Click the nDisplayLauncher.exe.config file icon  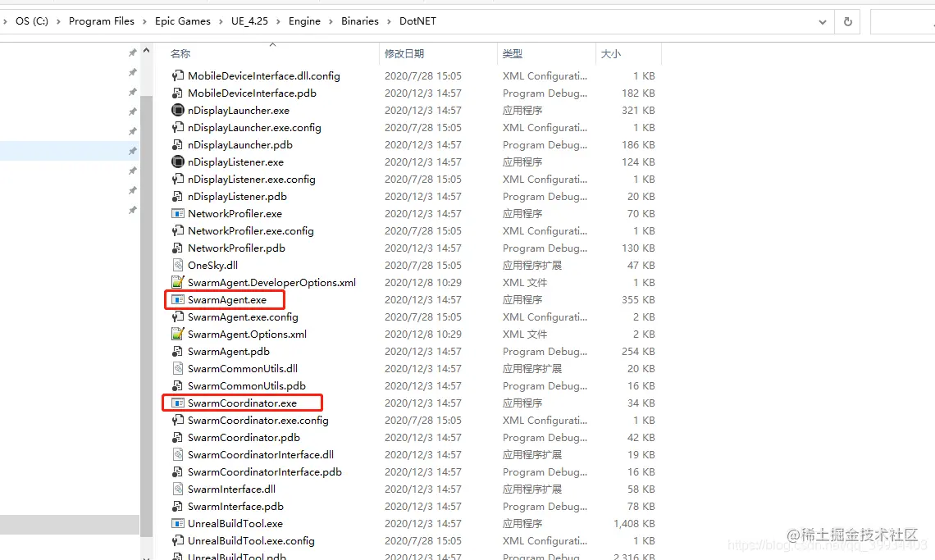coord(177,128)
